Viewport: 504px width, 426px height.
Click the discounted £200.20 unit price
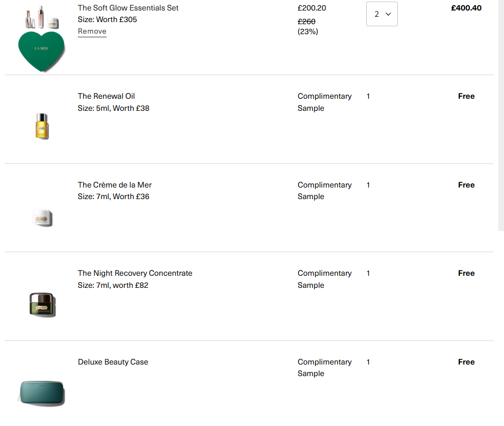pyautogui.click(x=312, y=8)
